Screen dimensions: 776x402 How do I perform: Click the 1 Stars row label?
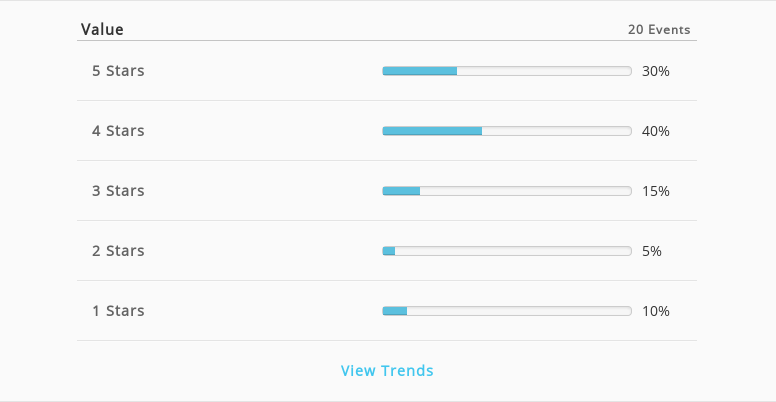click(x=118, y=310)
